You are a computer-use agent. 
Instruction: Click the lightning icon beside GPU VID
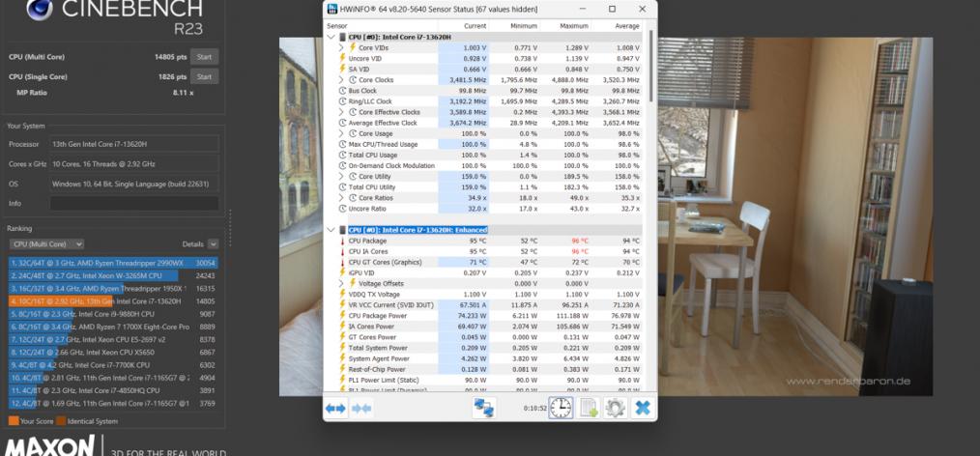point(342,272)
